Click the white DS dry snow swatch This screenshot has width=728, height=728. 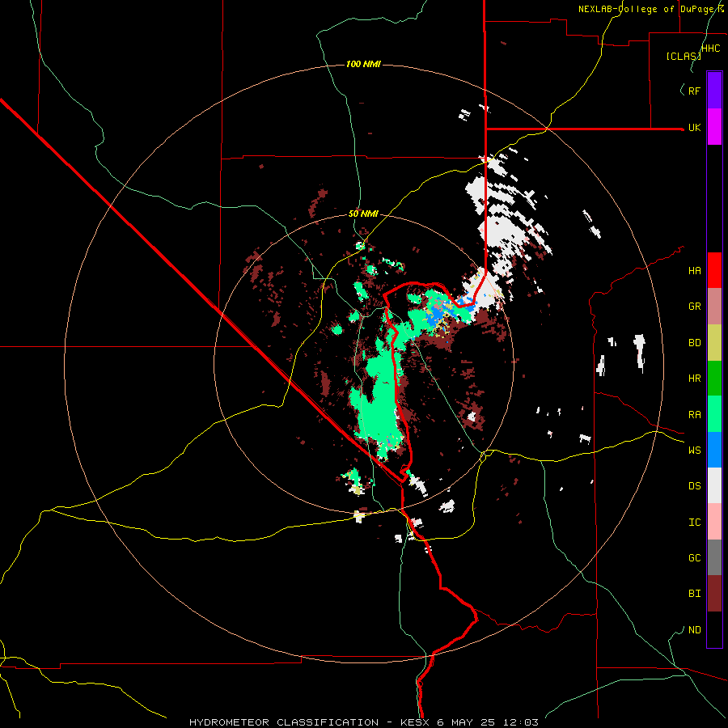click(714, 485)
